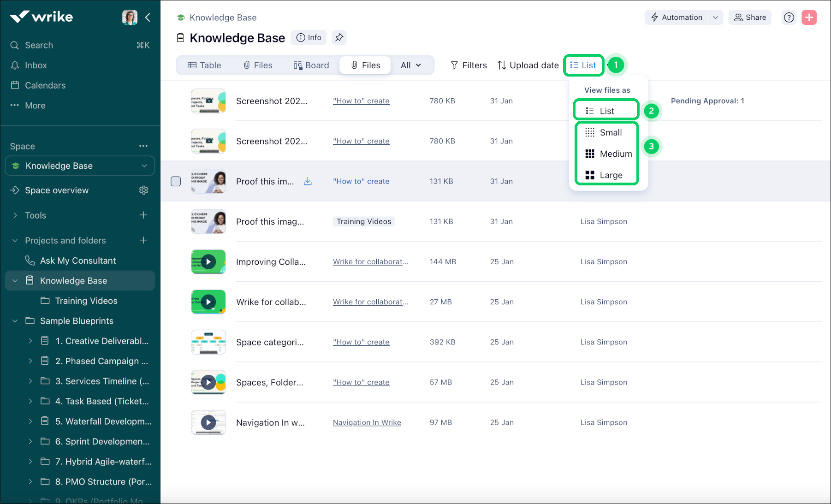831x504 pixels.
Task: Download the Proof this image file
Action: 308,181
